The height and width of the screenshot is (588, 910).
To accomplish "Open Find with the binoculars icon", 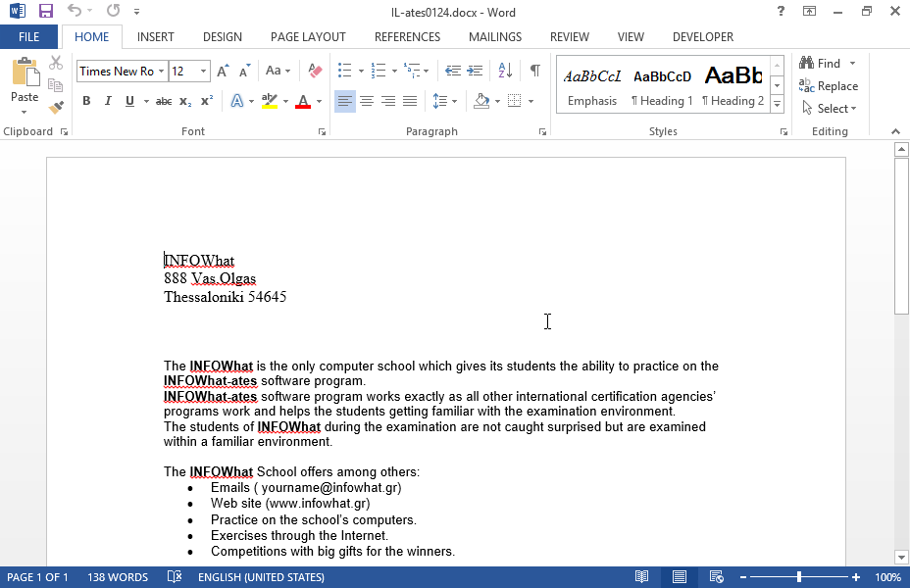I will coord(821,63).
